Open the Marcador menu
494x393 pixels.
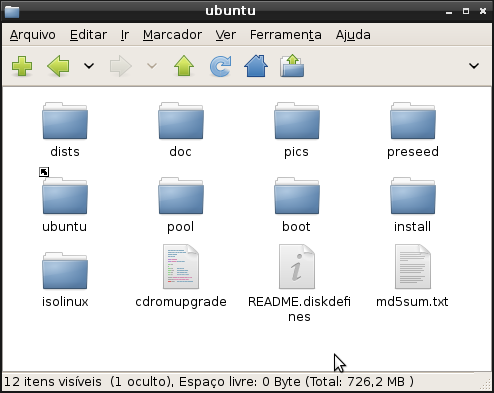pos(172,35)
